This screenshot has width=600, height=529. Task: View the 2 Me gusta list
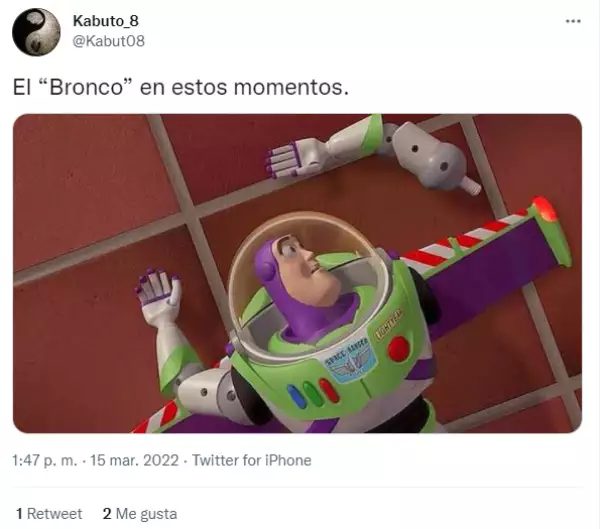[140, 514]
